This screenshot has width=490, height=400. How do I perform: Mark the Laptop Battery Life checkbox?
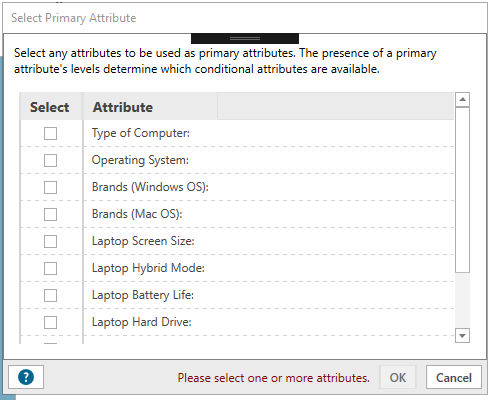(50, 295)
